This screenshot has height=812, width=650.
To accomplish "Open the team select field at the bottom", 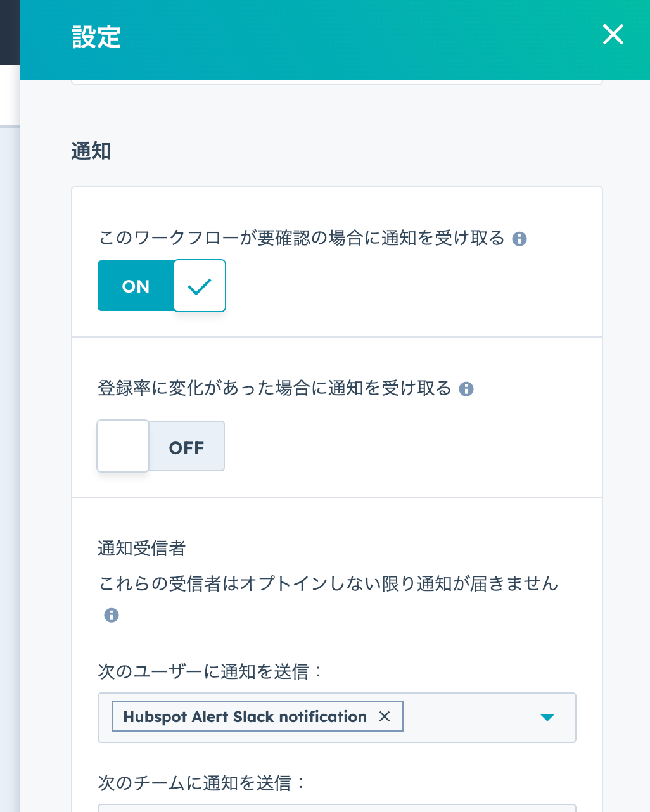I will click(x=337, y=808).
